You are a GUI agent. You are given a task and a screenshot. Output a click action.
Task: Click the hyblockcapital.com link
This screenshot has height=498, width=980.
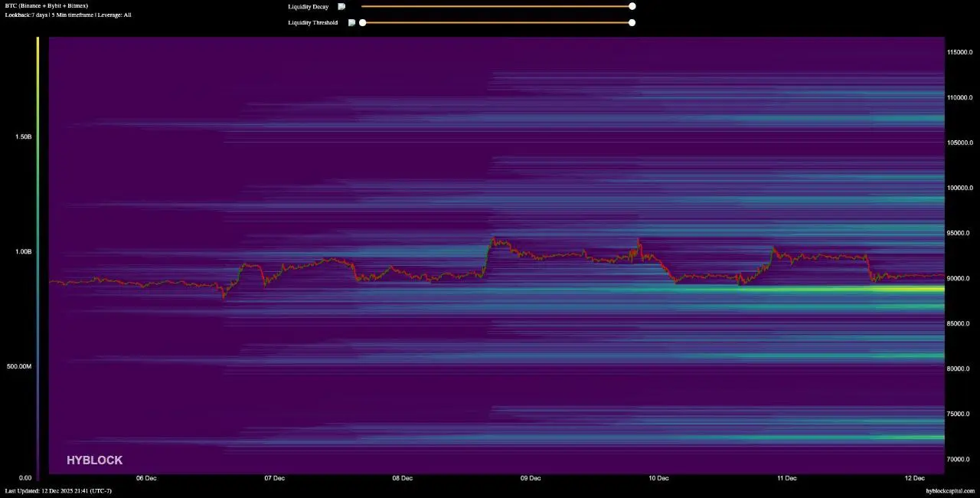click(950, 490)
